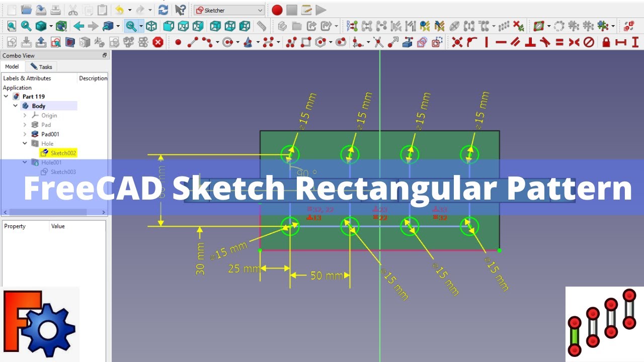The height and width of the screenshot is (362, 644).
Task: Open the draw style dropdown arrow
Action: pyautogui.click(x=51, y=26)
